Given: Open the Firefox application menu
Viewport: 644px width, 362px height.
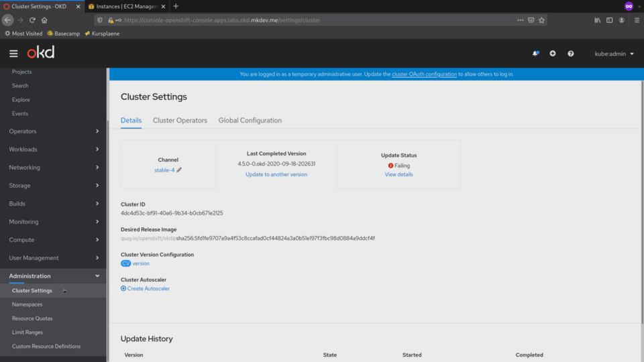Looking at the screenshot, I should tap(637, 20).
